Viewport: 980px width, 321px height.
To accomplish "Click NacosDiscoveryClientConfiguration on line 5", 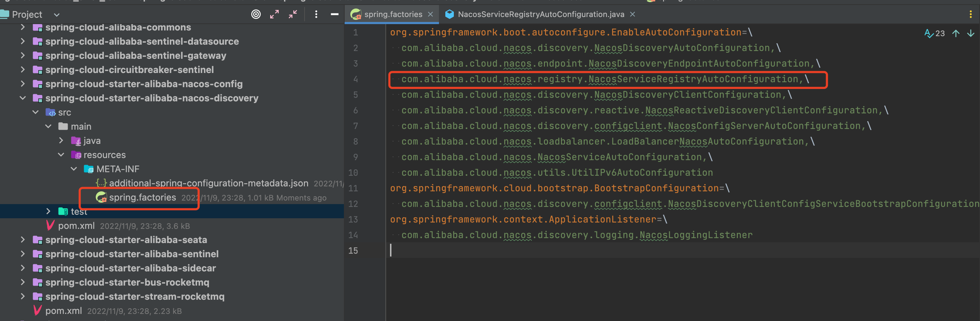I will (688, 95).
